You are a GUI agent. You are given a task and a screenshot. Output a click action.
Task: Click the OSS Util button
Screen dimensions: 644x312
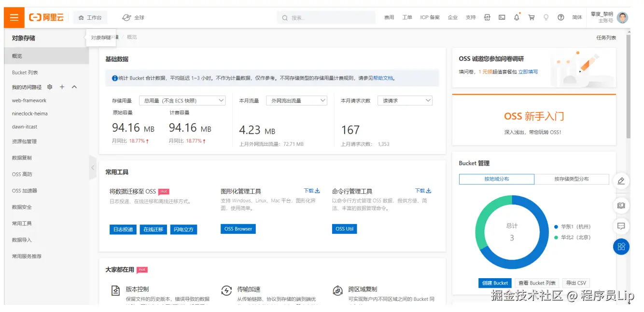point(345,229)
